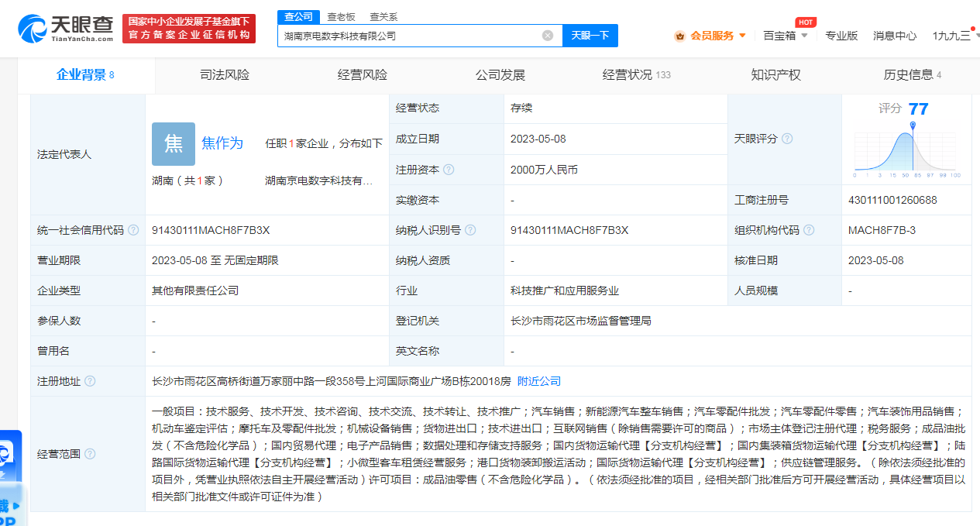Switch to the 查公司 search tab
Screen dimensions: 980x526
(299, 16)
